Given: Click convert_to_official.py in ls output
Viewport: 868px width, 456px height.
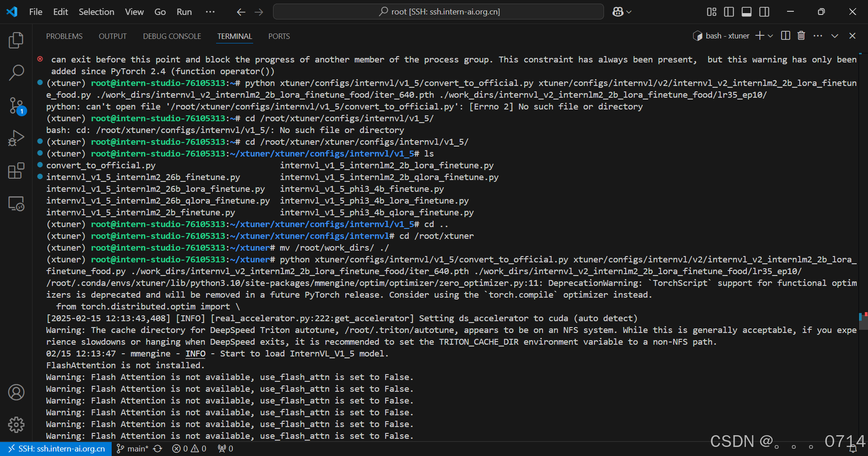Looking at the screenshot, I should (101, 166).
